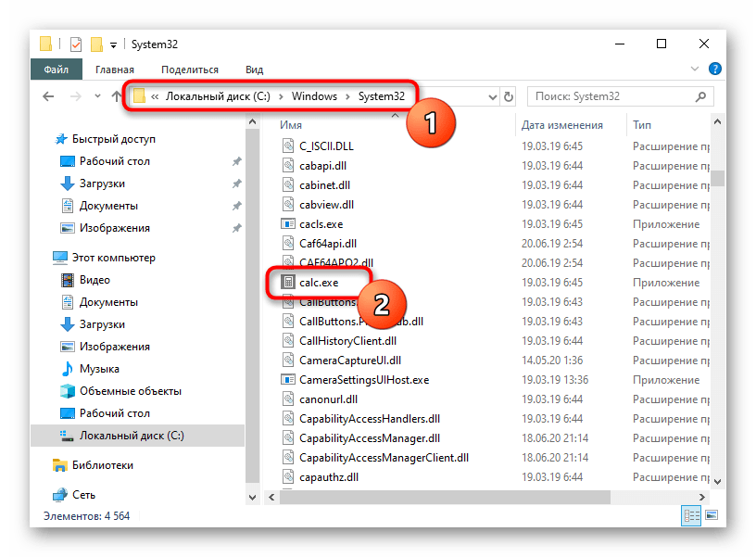
Task: Select the cabview.dll file
Action: pos(327,205)
